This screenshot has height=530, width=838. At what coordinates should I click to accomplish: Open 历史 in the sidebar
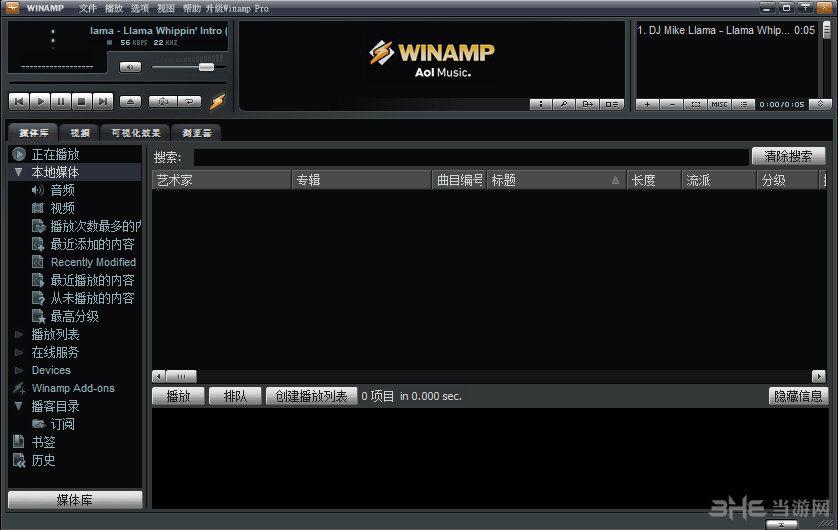point(43,461)
